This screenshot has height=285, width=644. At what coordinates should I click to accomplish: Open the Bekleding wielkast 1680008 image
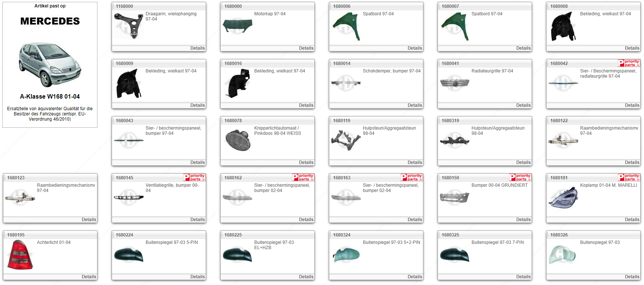pyautogui.click(x=563, y=27)
